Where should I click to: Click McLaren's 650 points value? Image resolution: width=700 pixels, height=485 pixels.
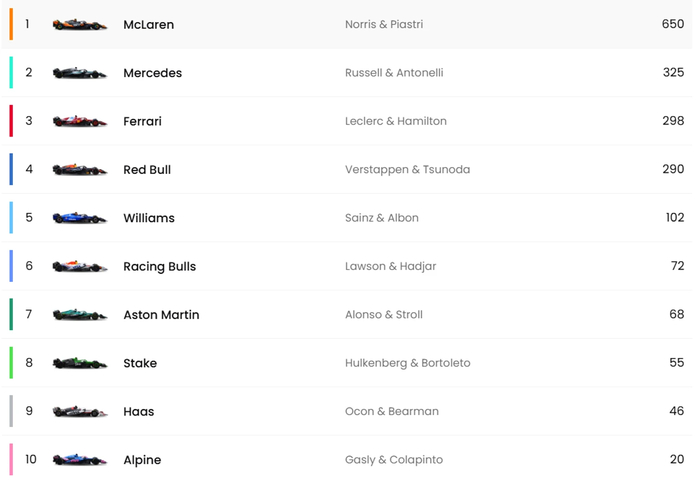(672, 24)
